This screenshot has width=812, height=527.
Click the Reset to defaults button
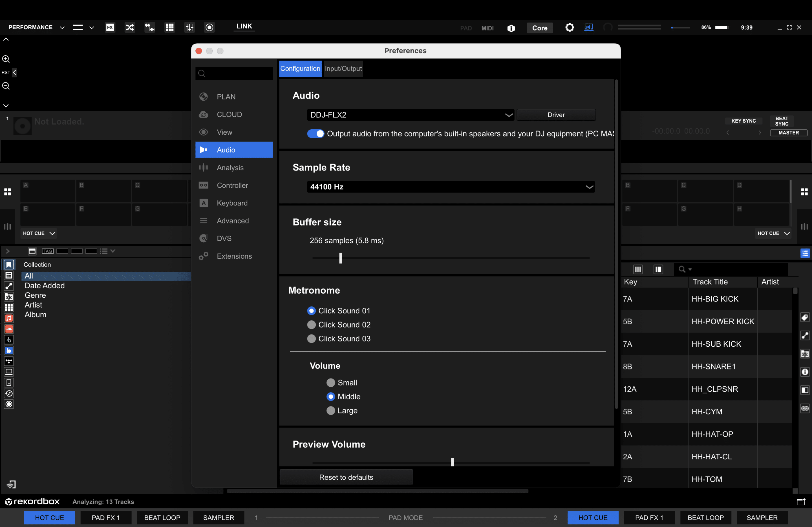point(346,477)
